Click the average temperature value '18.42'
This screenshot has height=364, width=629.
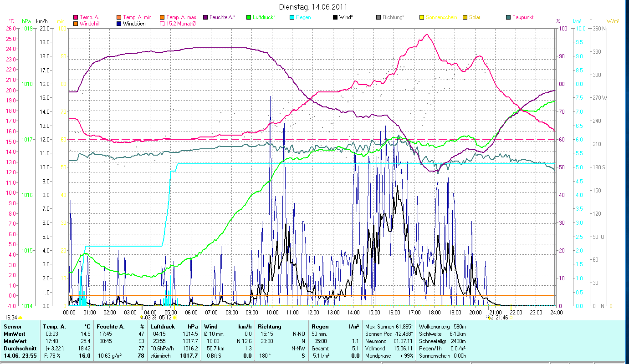84,349
